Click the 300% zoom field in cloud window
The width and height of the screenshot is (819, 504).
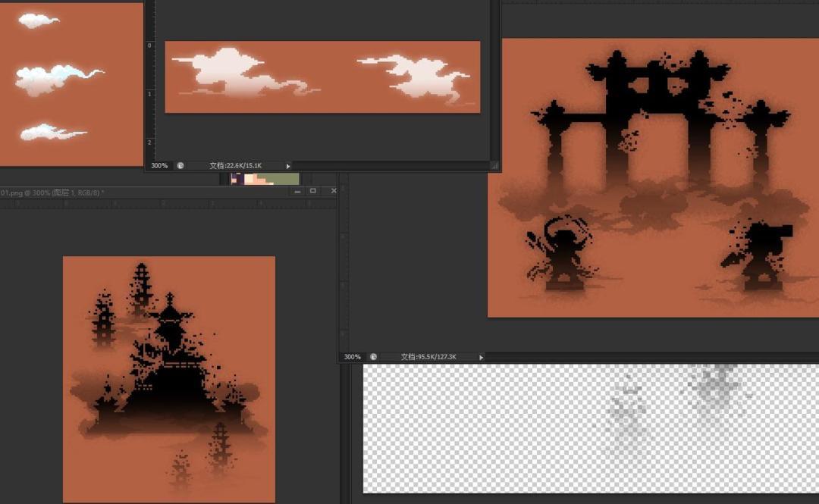(x=159, y=165)
